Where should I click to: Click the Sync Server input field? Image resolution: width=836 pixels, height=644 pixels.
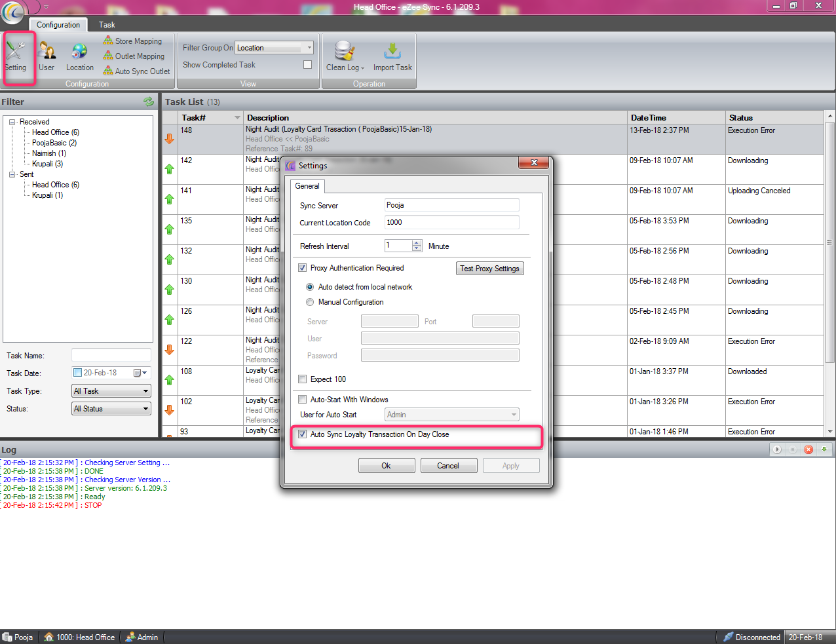coord(451,205)
